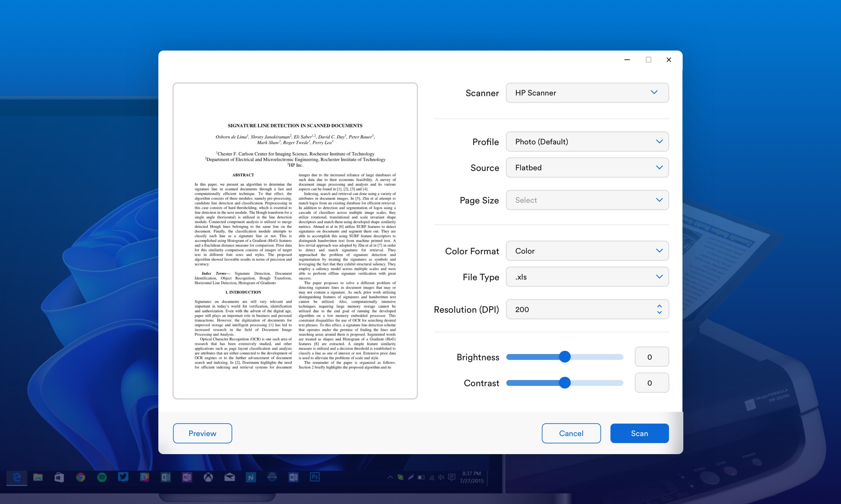This screenshot has height=504, width=841.
Task: Increase Resolution DPI with the up arrow
Action: coord(659,306)
